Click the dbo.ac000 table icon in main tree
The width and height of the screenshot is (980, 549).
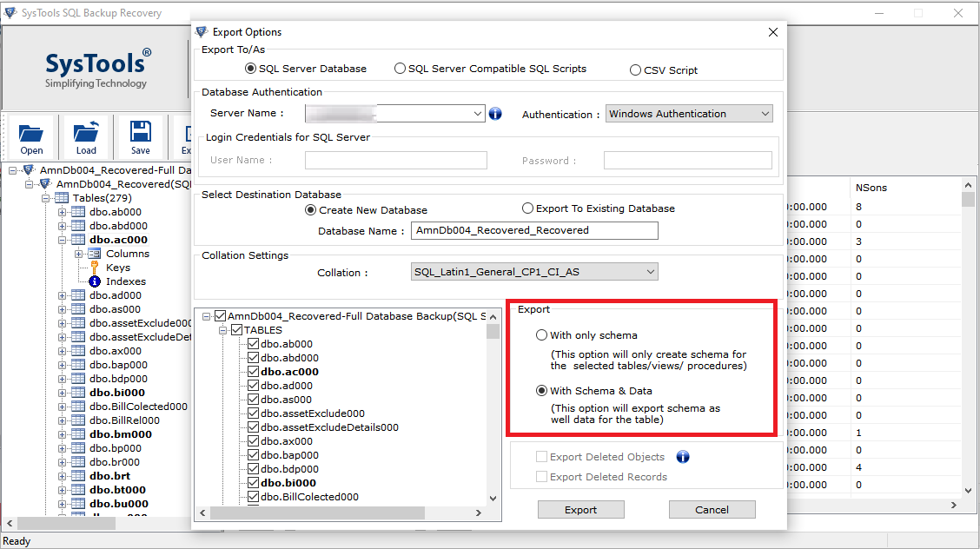pyautogui.click(x=78, y=240)
